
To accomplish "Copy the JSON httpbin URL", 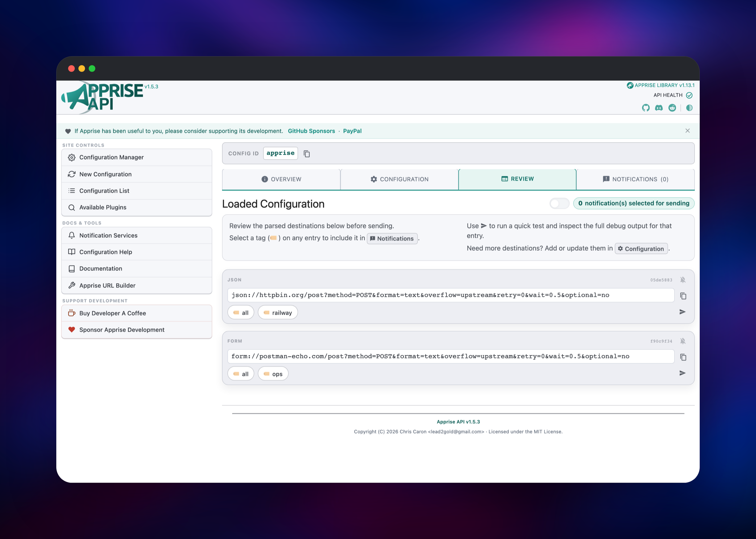I will [x=683, y=296].
